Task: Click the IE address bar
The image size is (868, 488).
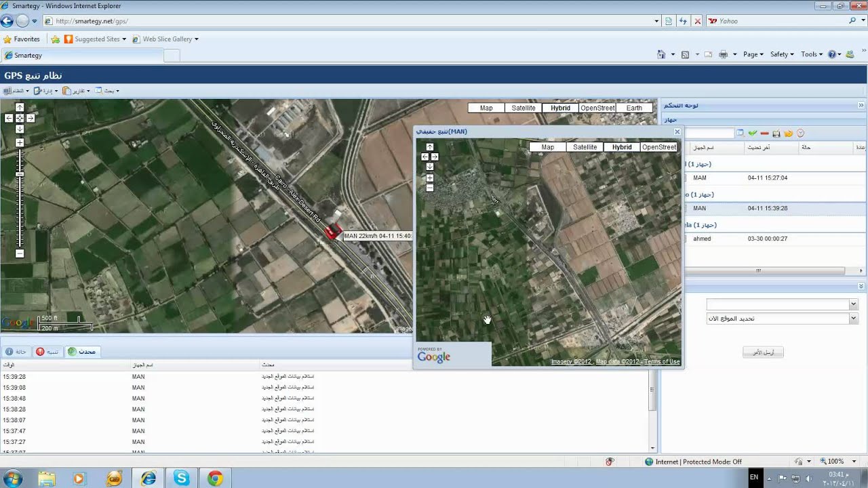Action: [x=353, y=21]
